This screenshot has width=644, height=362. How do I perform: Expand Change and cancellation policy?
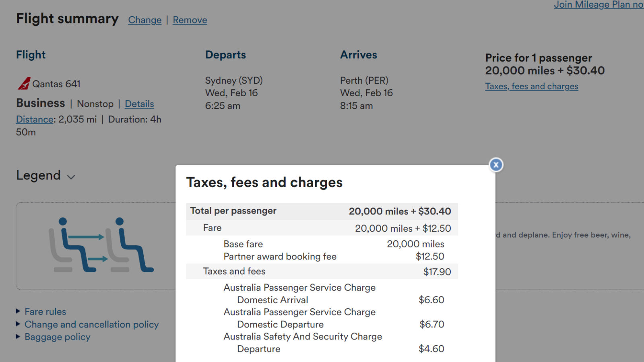point(92,325)
